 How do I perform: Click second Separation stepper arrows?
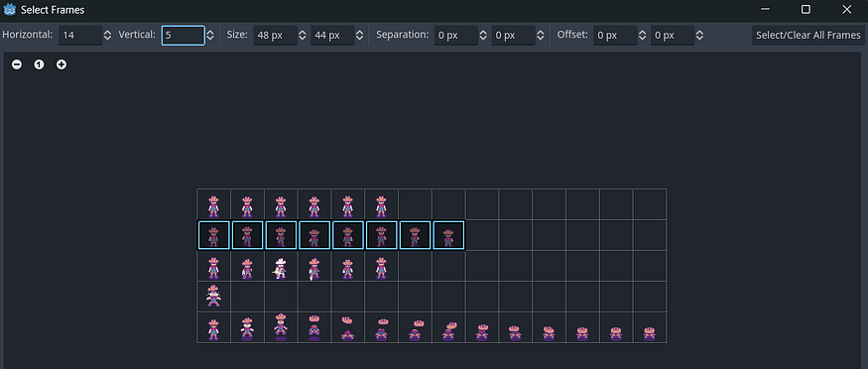pos(541,35)
